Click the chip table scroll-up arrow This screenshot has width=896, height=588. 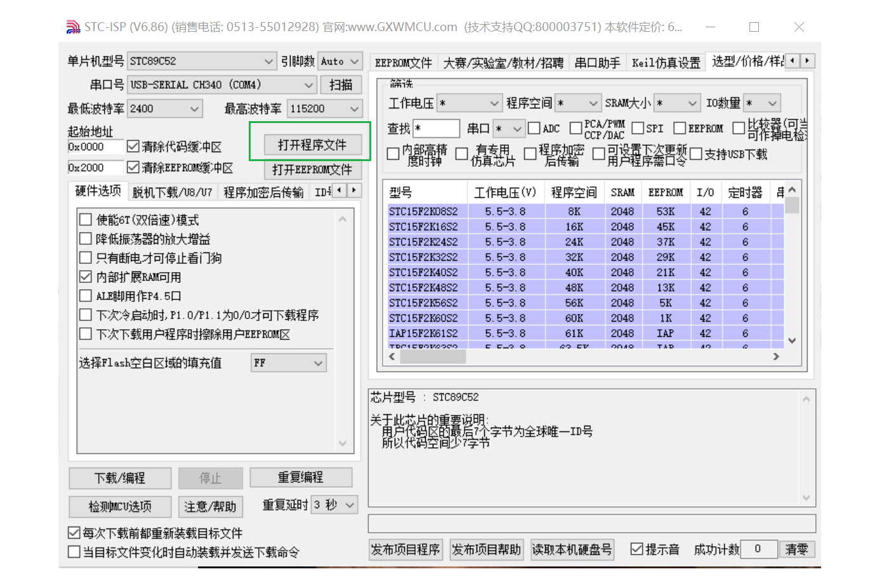click(792, 190)
